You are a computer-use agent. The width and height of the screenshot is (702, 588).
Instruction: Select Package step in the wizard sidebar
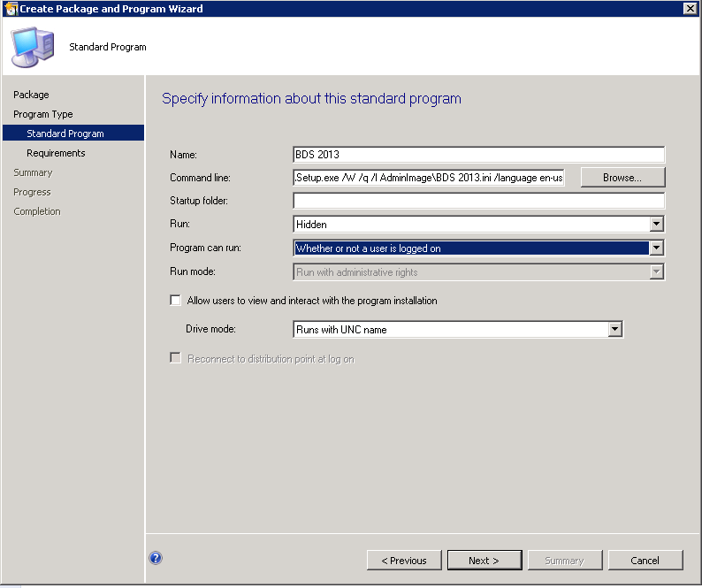coord(31,95)
